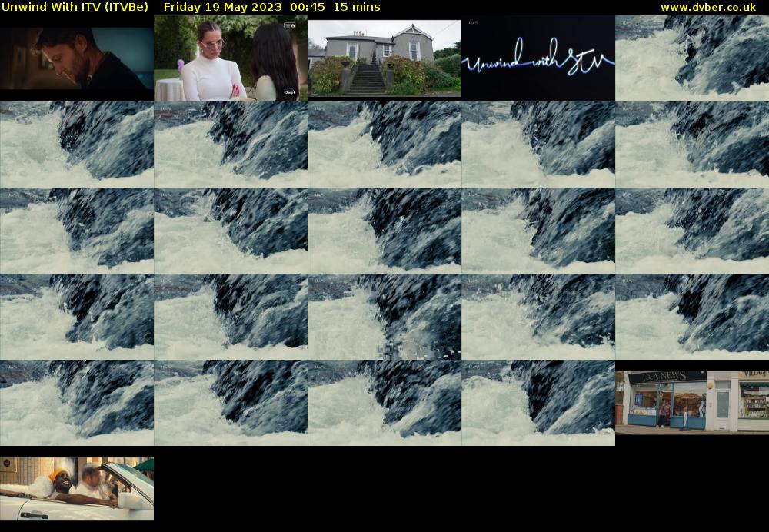Click the 15 mins duration label
Screen dimensions: 769x532
(355, 7)
